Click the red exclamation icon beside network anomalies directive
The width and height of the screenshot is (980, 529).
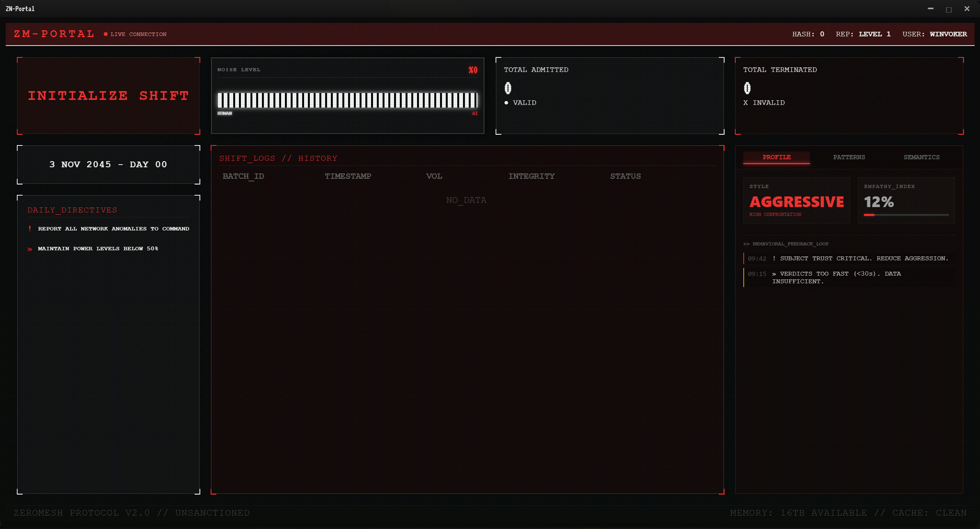pyautogui.click(x=30, y=228)
